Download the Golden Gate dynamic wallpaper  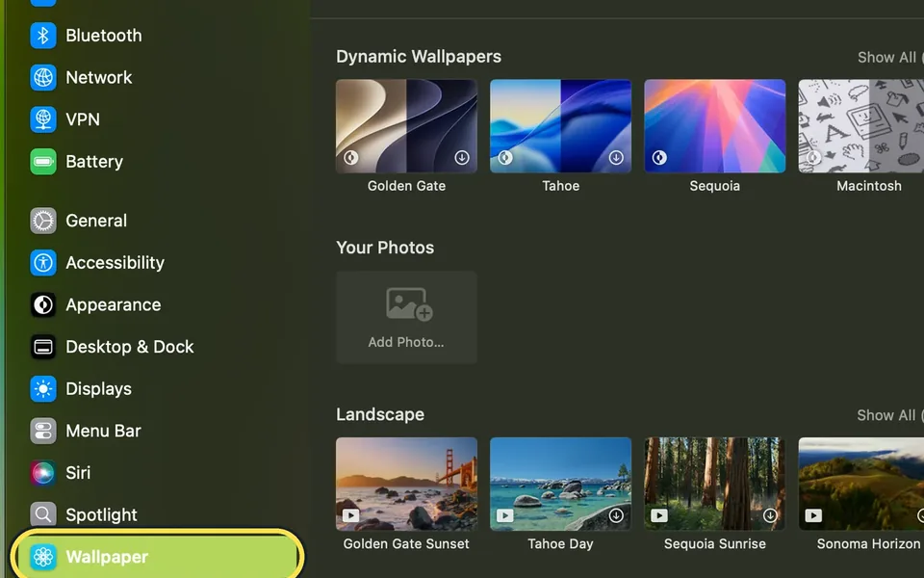[x=462, y=157]
